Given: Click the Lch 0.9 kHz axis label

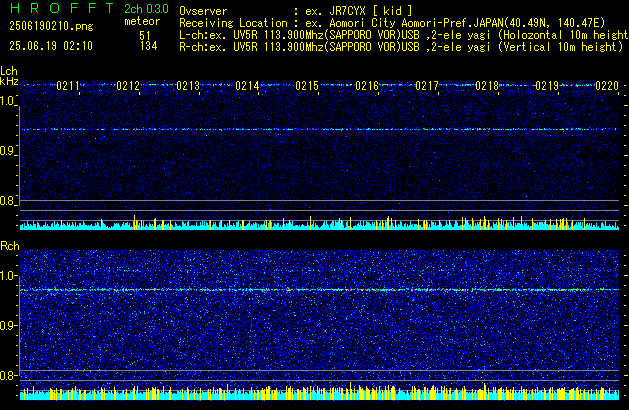Looking at the screenshot, I should (7, 151).
